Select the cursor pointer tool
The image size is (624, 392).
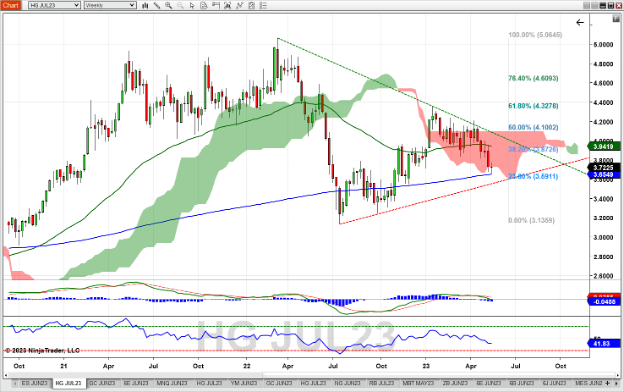click(x=192, y=5)
